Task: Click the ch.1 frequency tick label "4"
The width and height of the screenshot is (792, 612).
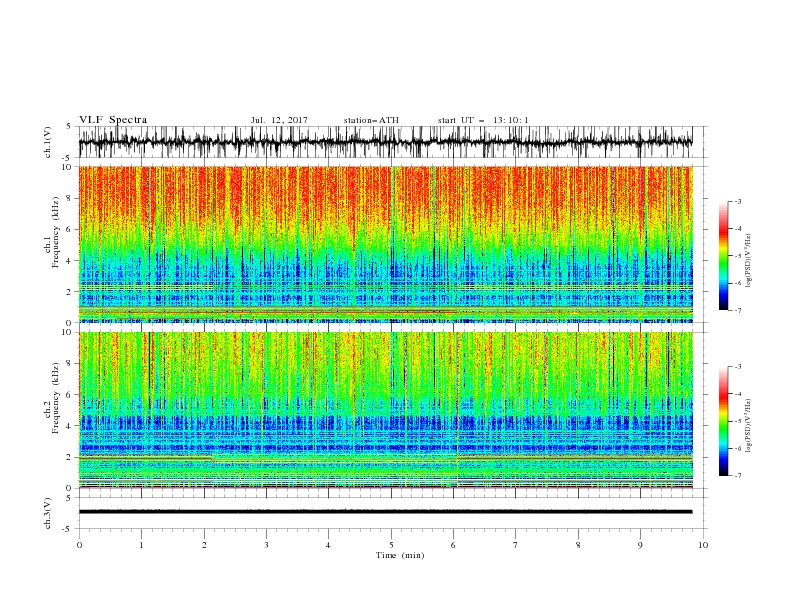Action: [x=69, y=261]
